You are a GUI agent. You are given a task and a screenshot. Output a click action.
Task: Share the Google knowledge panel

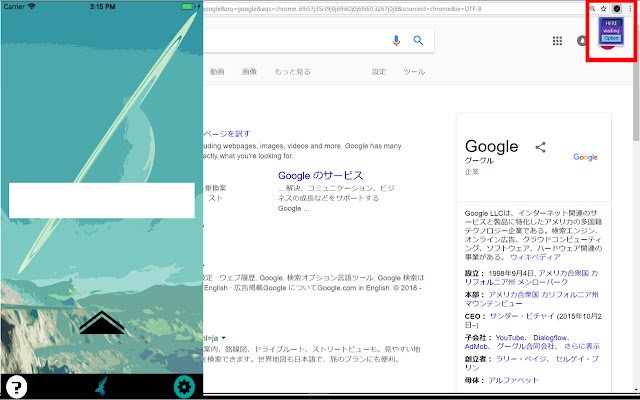(x=540, y=147)
